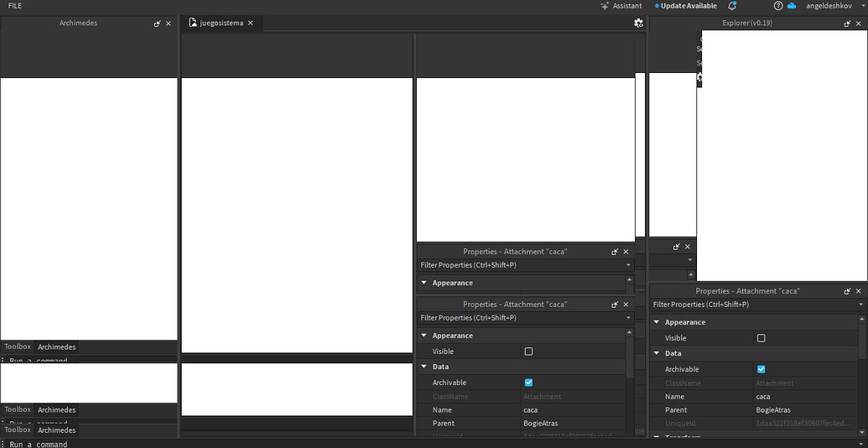The image size is (868, 448).
Task: Close the Archimedes panel
Action: point(169,23)
